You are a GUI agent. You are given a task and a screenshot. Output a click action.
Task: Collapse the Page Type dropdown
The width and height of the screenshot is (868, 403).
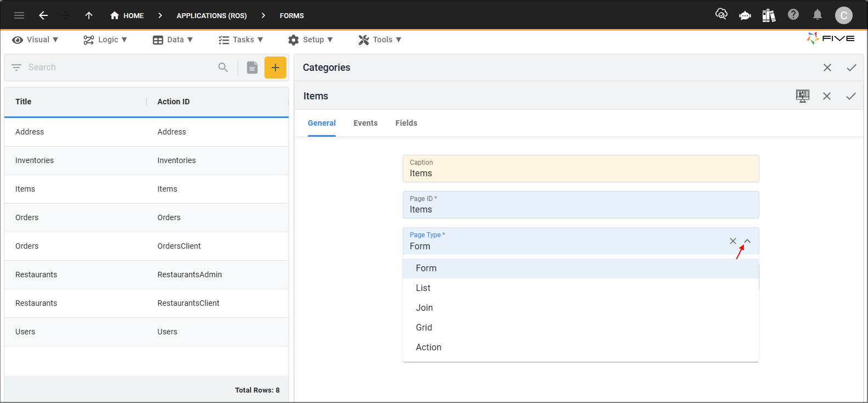point(747,241)
